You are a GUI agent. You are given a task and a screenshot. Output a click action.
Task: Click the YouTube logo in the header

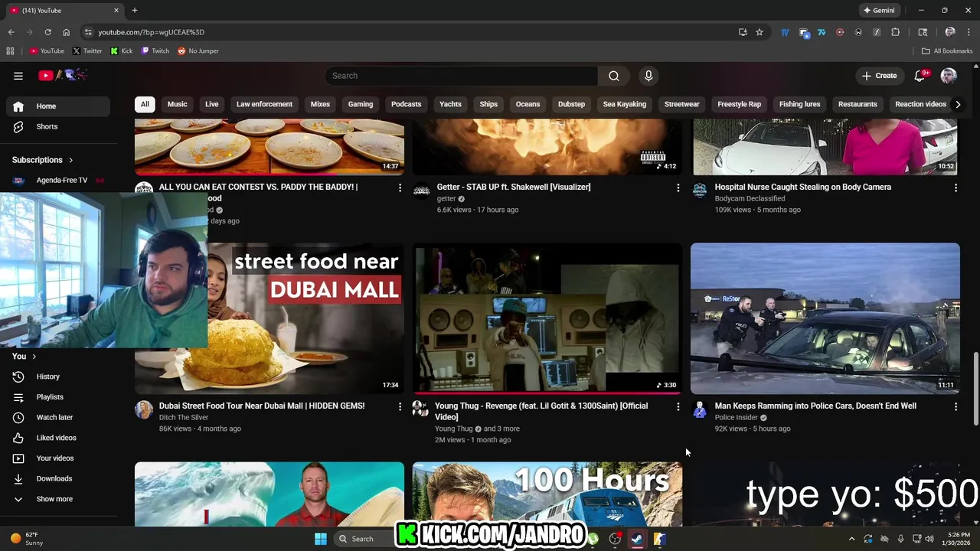63,75
